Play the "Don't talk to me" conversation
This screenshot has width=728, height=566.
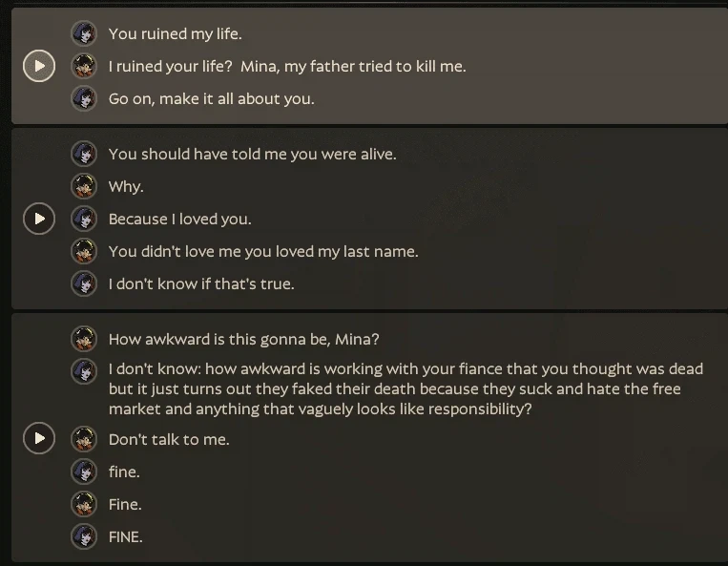click(39, 438)
